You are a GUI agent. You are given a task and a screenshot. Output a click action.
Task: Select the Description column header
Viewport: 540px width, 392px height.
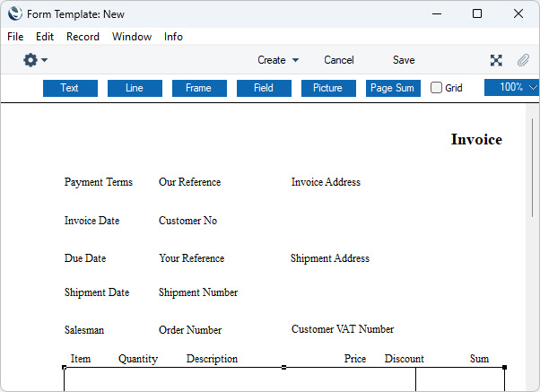(x=212, y=359)
